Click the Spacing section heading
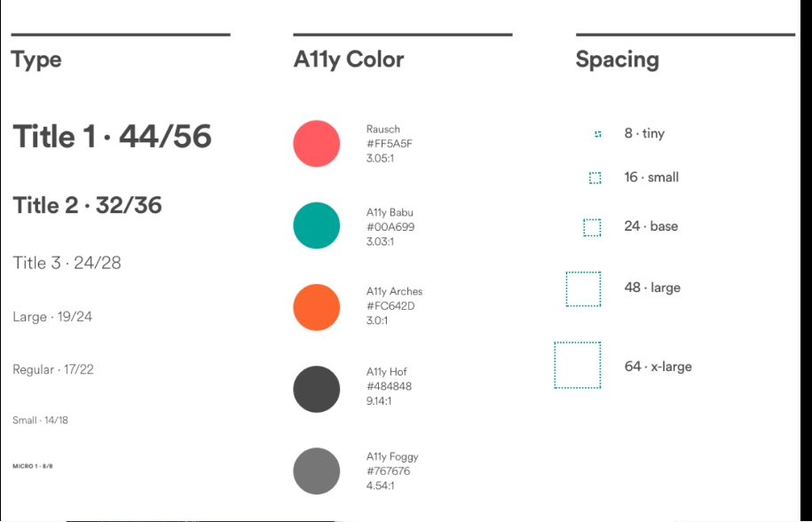Screen dimensions: 812x522 click(618, 59)
